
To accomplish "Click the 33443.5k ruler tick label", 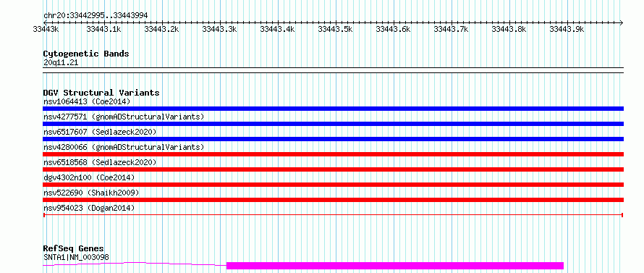I will point(336,29).
